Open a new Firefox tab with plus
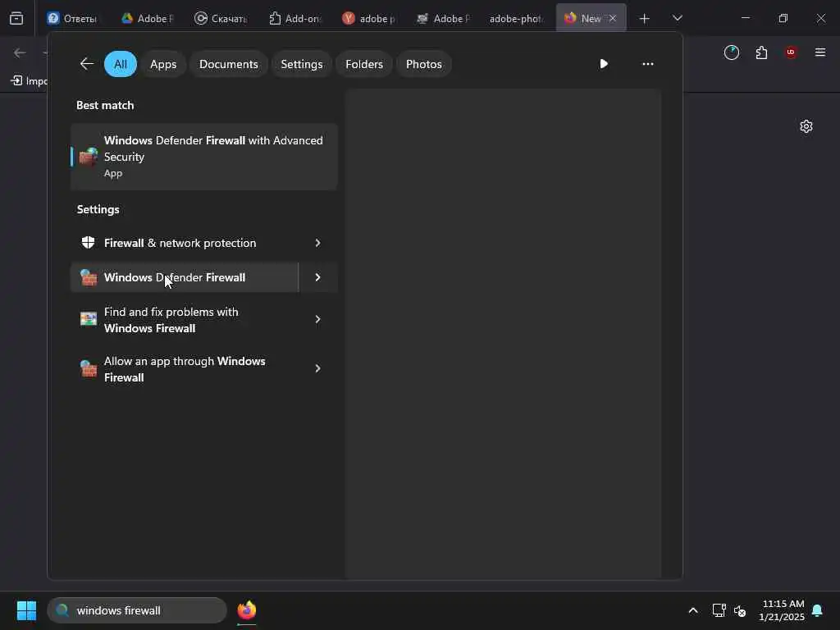 [x=645, y=19]
